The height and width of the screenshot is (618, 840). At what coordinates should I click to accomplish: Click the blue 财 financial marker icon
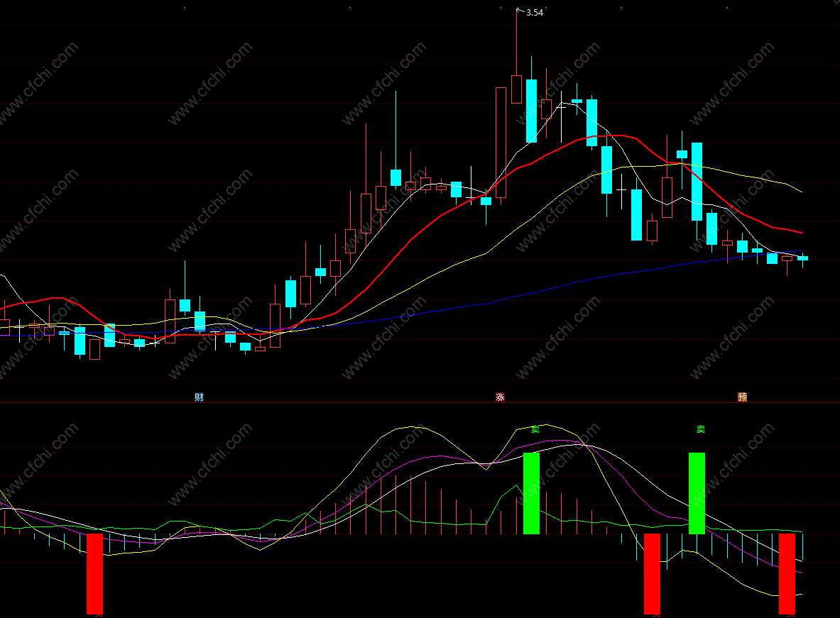pos(199,397)
